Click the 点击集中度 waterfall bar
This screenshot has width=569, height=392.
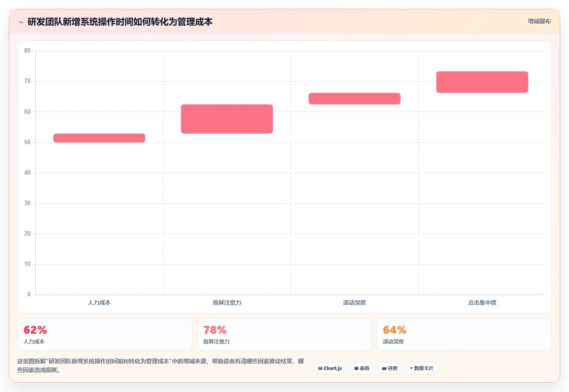pyautogui.click(x=482, y=82)
